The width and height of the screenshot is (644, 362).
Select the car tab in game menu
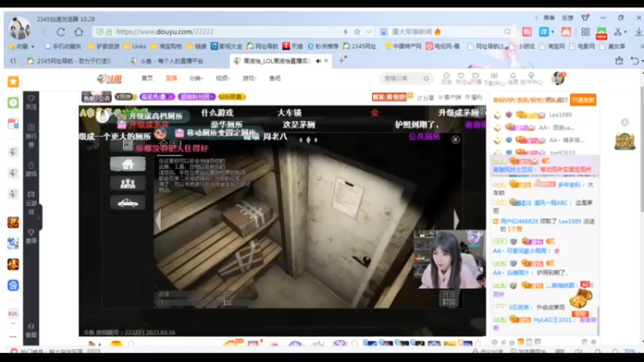tap(128, 203)
